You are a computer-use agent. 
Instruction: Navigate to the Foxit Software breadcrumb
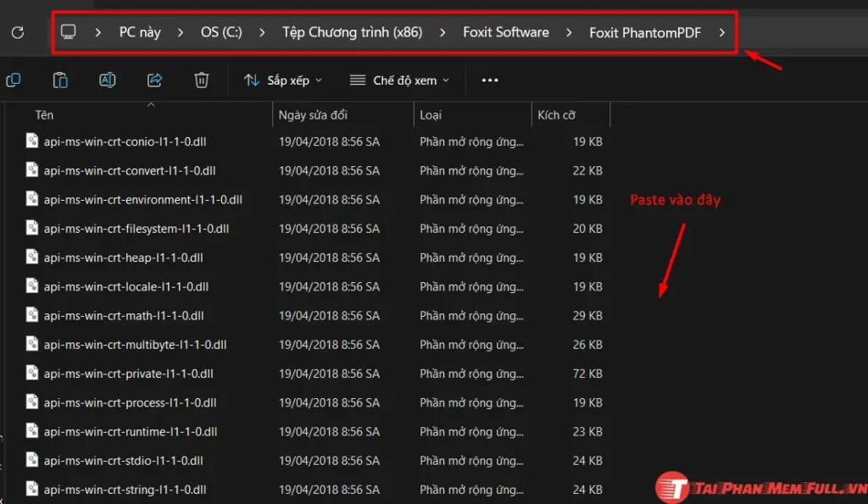(x=505, y=31)
